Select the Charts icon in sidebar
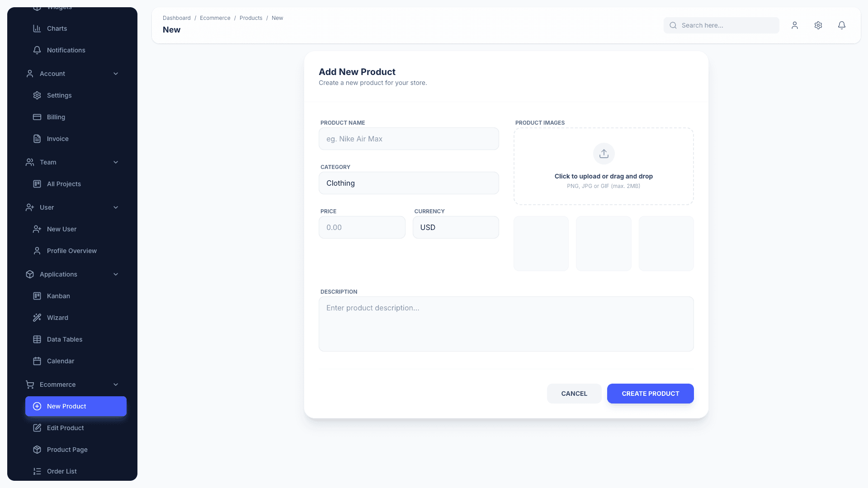 [x=37, y=28]
